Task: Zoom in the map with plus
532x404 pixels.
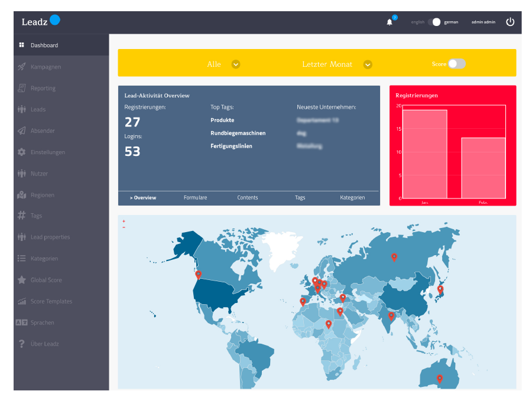Action: 124,221
